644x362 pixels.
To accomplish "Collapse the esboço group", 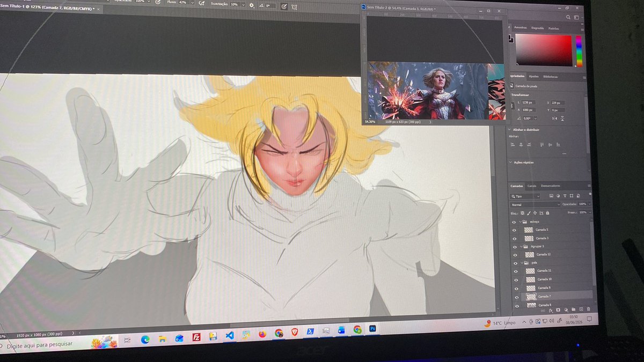I will click(521, 221).
